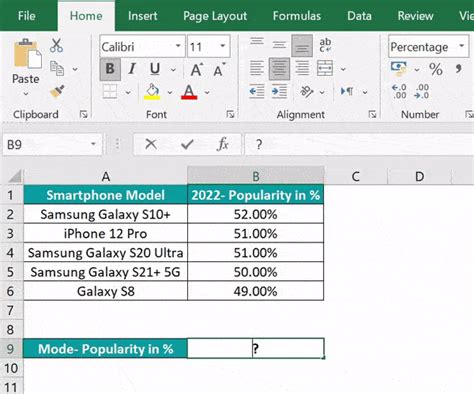Image resolution: width=474 pixels, height=394 pixels.
Task: Confirm entry with checkmark
Action: [187, 144]
